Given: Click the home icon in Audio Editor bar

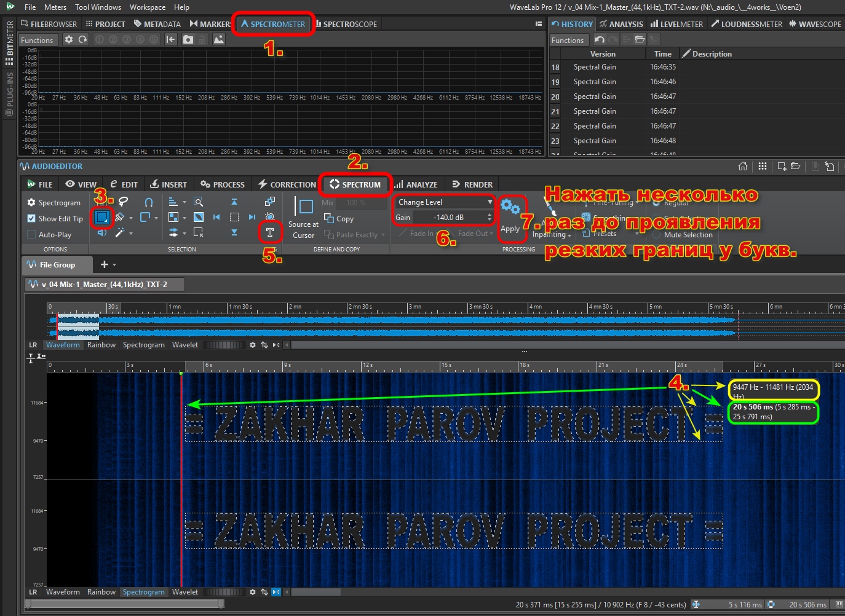Looking at the screenshot, I should (x=743, y=166).
